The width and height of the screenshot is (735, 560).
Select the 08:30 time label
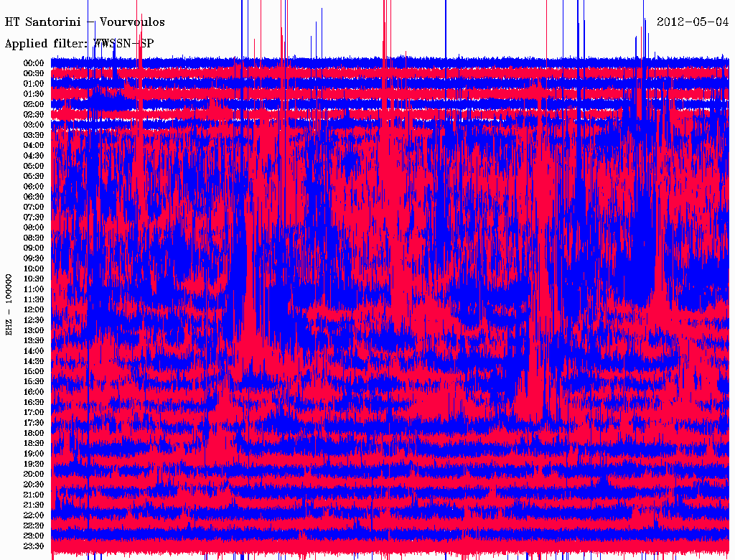click(x=34, y=238)
